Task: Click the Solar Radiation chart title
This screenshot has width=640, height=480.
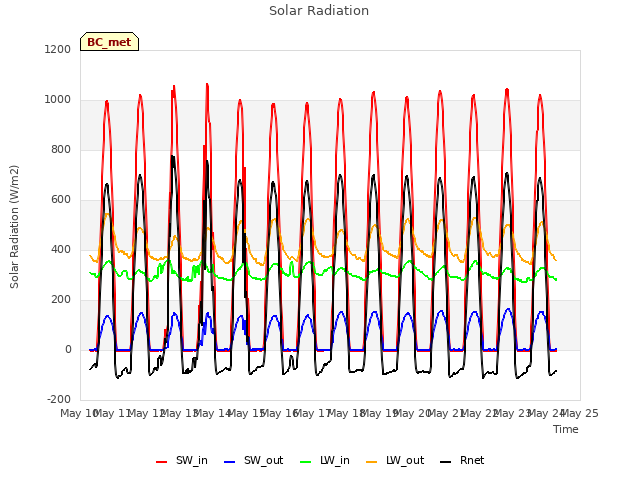Action: (319, 11)
